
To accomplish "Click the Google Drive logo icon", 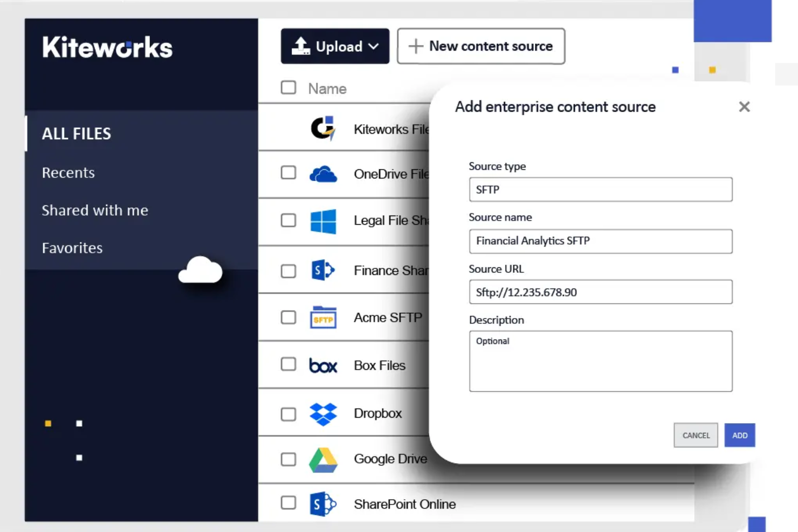I will [323, 460].
